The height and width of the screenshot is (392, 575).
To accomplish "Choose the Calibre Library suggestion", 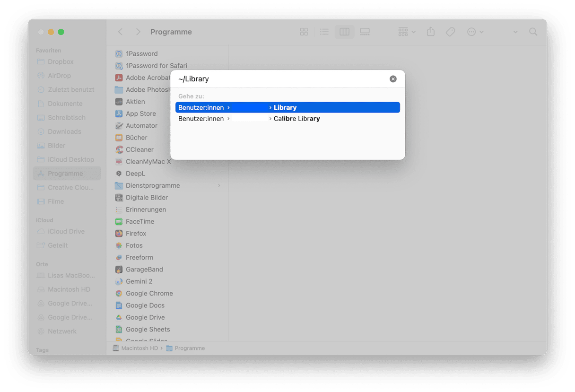I will pos(296,119).
